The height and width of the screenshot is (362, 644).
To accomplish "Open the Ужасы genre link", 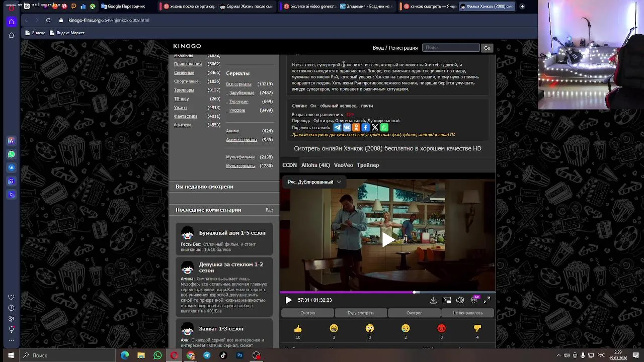I will pyautogui.click(x=181, y=108).
